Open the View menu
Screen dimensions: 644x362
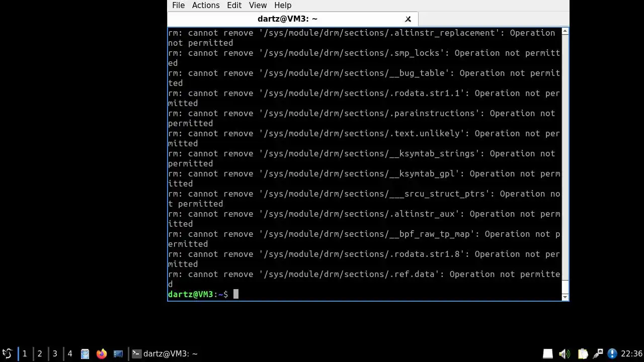click(258, 5)
